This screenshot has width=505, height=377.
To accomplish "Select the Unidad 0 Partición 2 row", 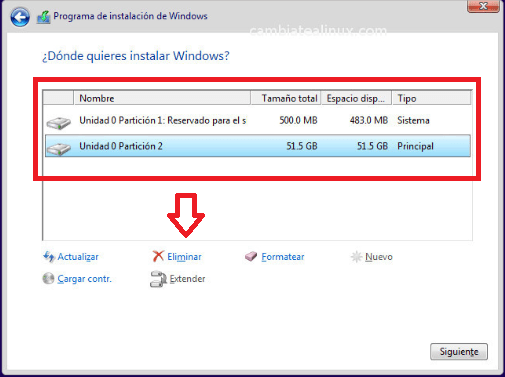I will tap(258, 146).
